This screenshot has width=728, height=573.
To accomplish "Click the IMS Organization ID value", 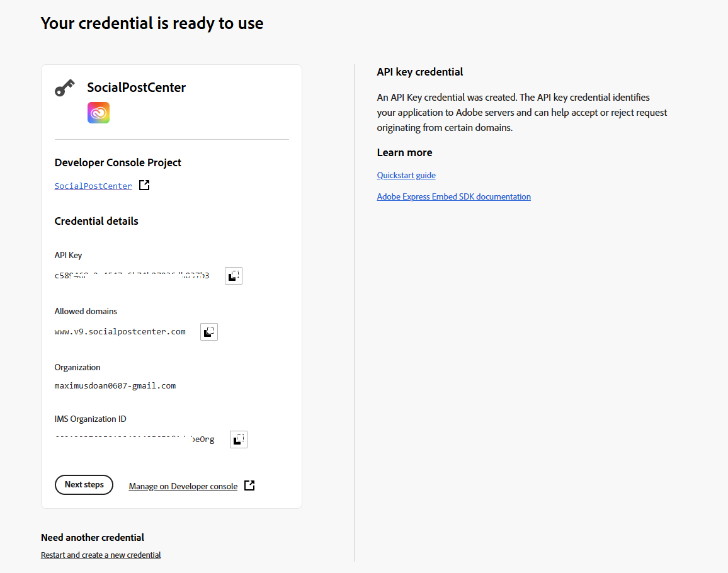I will tap(135, 440).
